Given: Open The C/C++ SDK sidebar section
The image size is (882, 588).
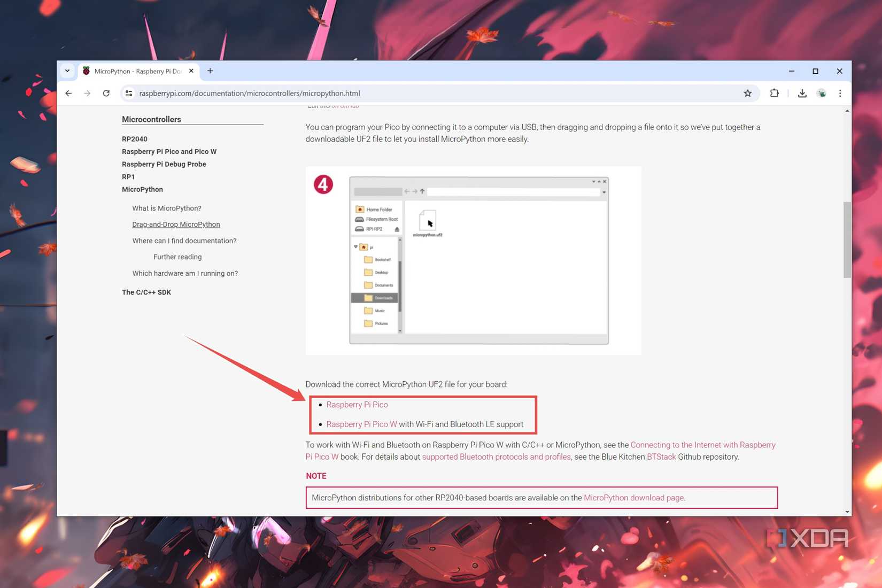Looking at the screenshot, I should point(146,292).
